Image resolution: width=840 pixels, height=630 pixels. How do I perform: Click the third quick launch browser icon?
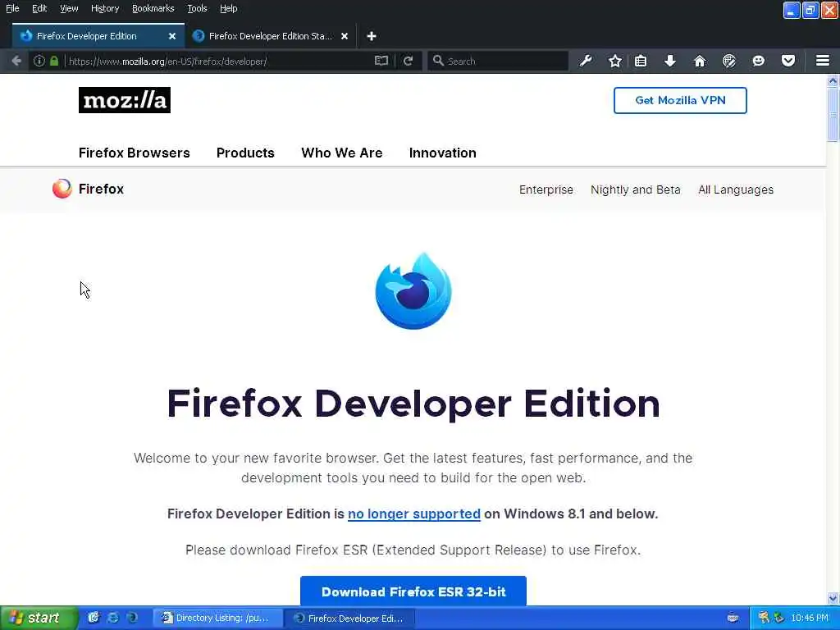(132, 618)
